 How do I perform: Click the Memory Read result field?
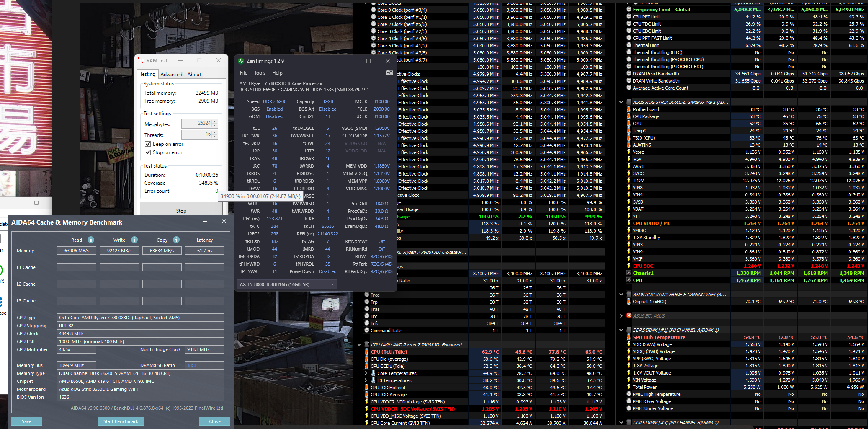[x=77, y=251]
